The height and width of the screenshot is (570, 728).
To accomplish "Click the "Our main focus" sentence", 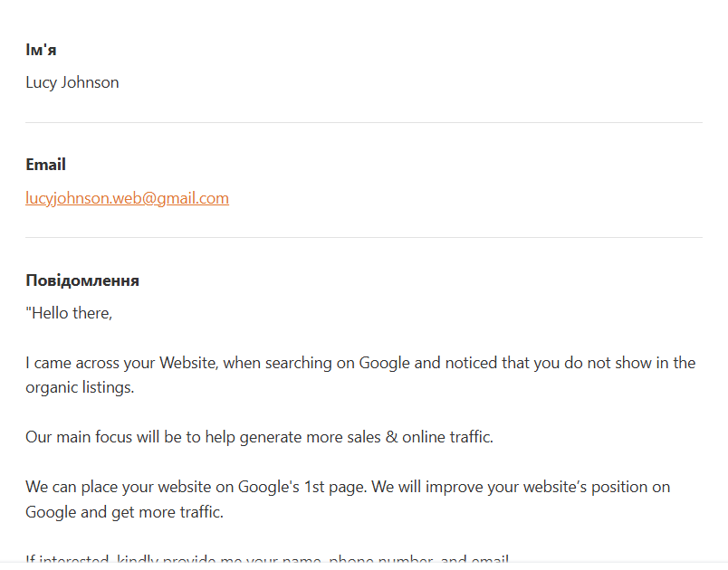I will point(259,437).
